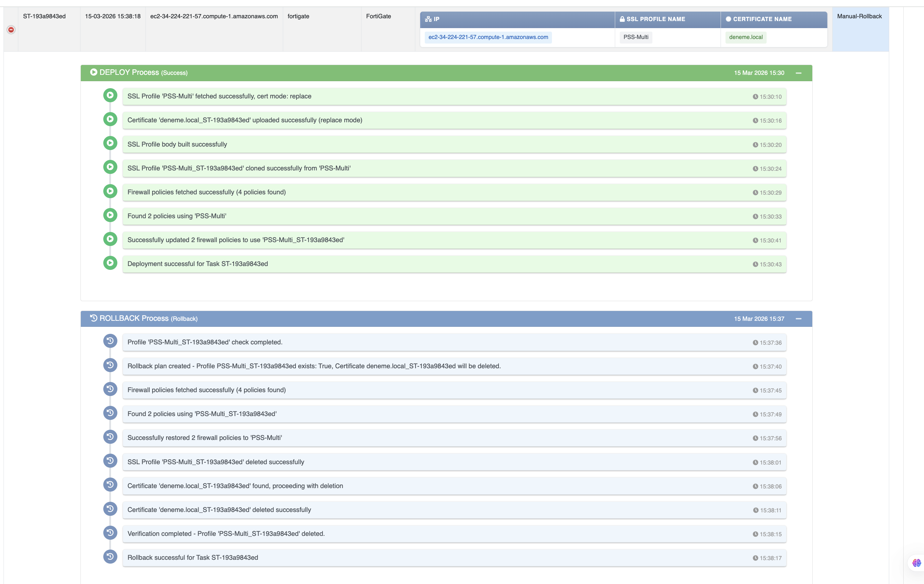The image size is (924, 584).
Task: Click rollback icon for SSL Profile deleted successfully
Action: click(110, 461)
